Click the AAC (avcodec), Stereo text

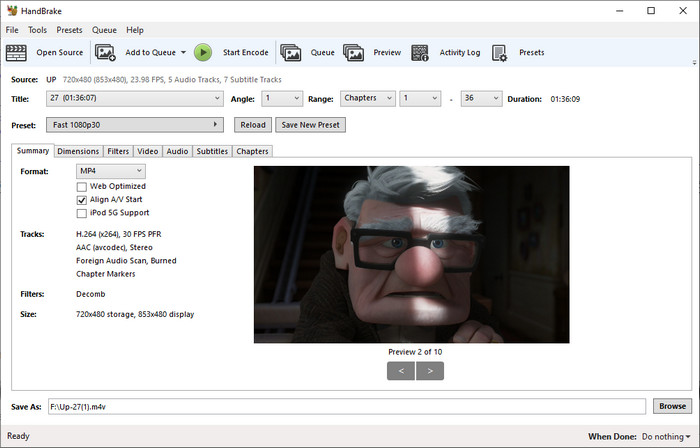[x=114, y=248]
